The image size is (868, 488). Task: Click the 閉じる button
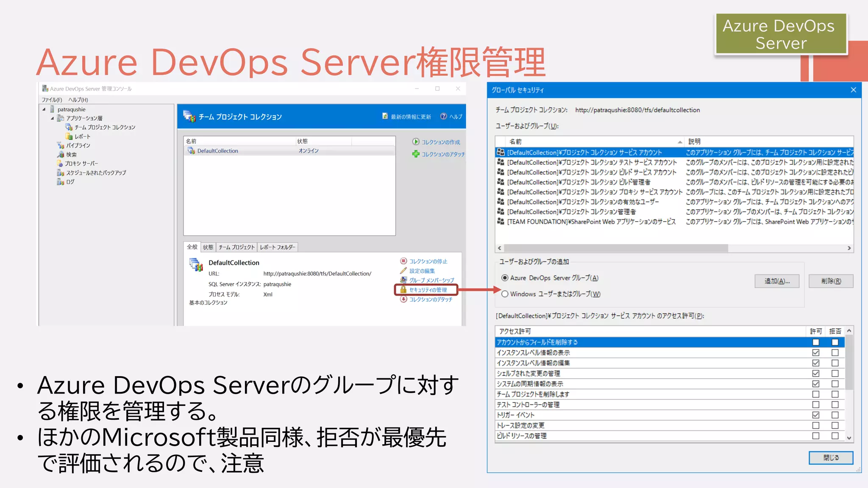(831, 457)
